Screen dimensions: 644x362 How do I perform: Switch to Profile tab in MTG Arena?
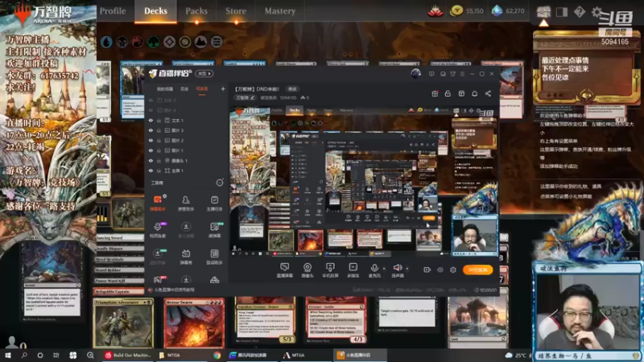click(x=113, y=11)
